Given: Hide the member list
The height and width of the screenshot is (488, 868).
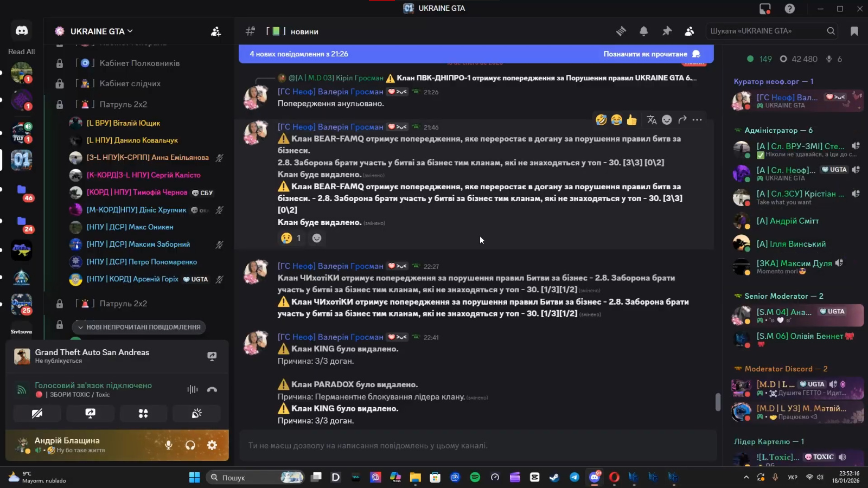Looking at the screenshot, I should [x=690, y=31].
